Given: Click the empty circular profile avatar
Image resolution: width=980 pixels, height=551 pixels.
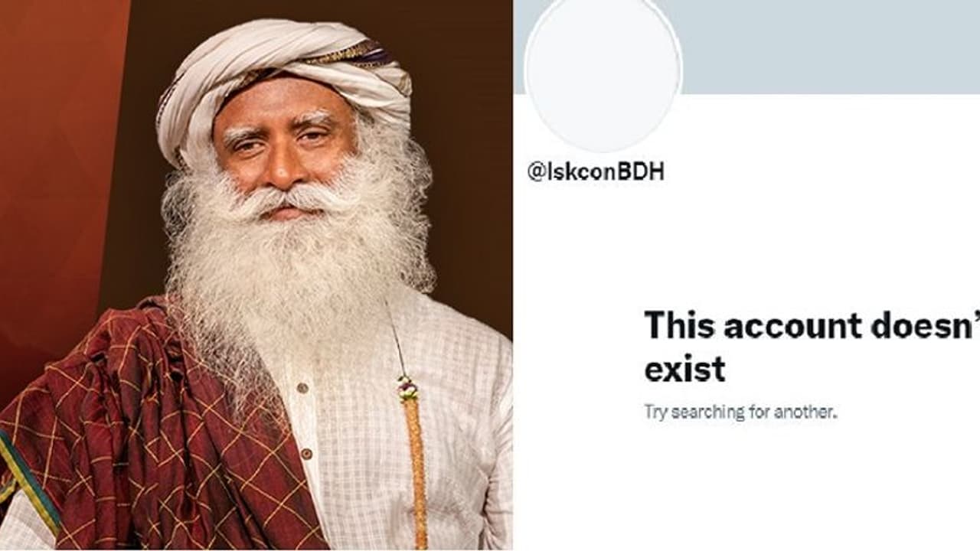Looking at the screenshot, I should coord(603,74).
